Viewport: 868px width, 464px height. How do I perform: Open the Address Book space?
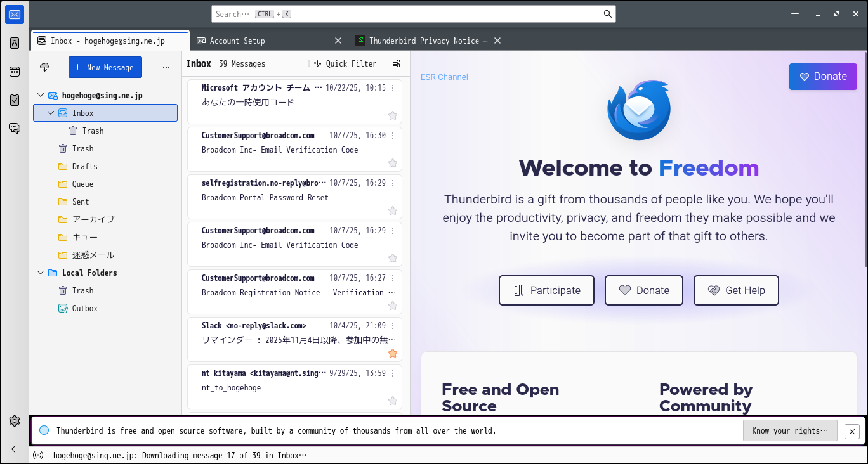point(15,43)
